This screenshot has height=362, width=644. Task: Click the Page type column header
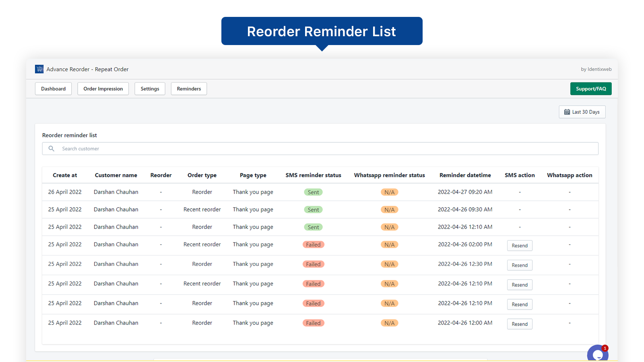[253, 175]
